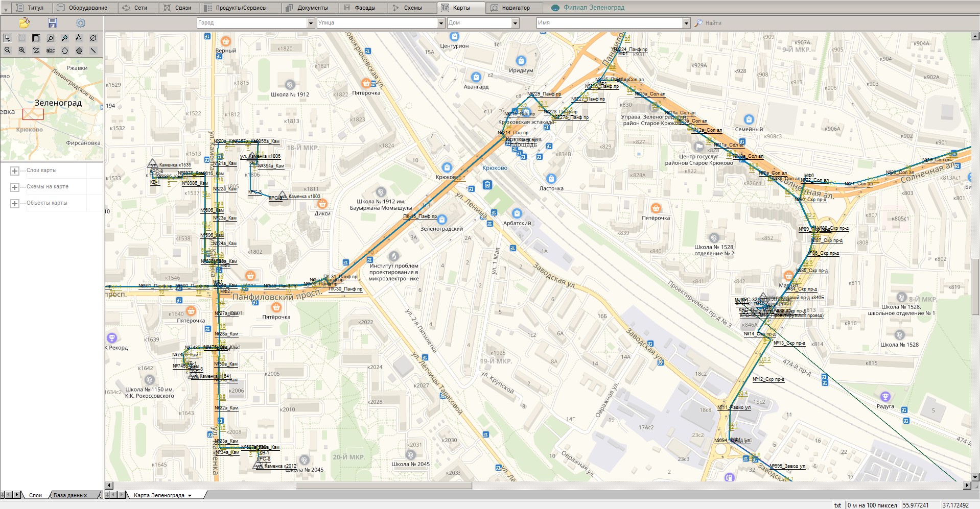
Task: Click the Верный shop marker on map
Action: click(225, 41)
